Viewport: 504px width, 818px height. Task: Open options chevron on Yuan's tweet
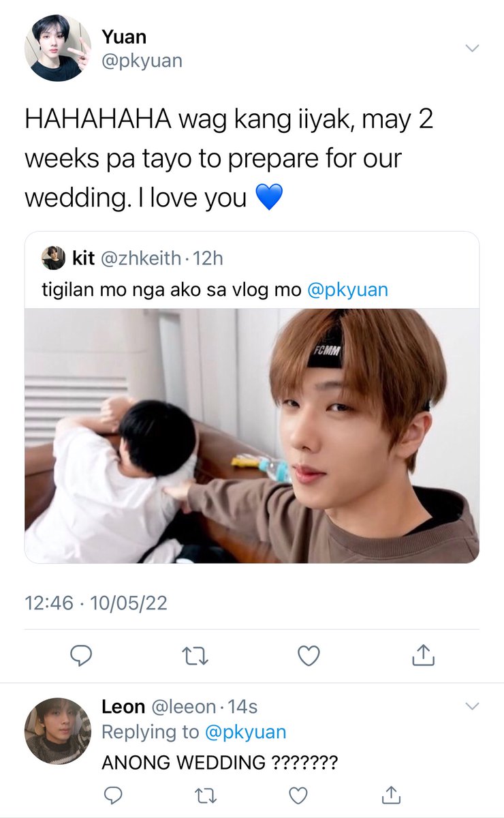[x=471, y=48]
